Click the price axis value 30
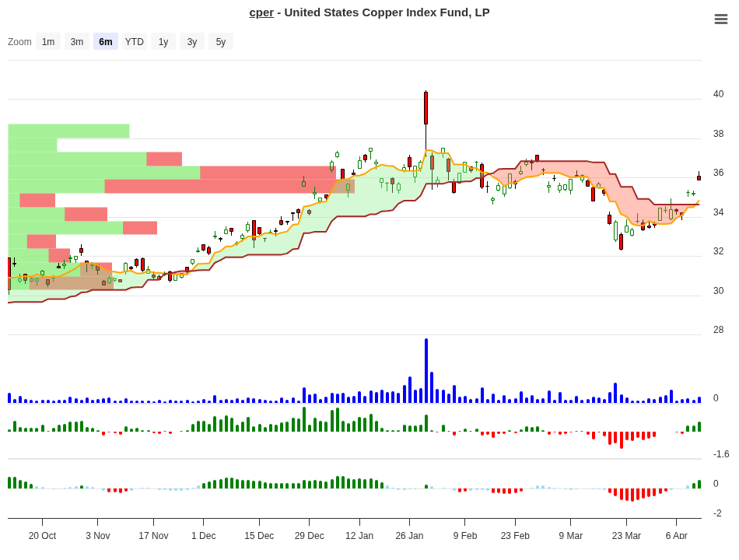739x560 pixels. [718, 290]
